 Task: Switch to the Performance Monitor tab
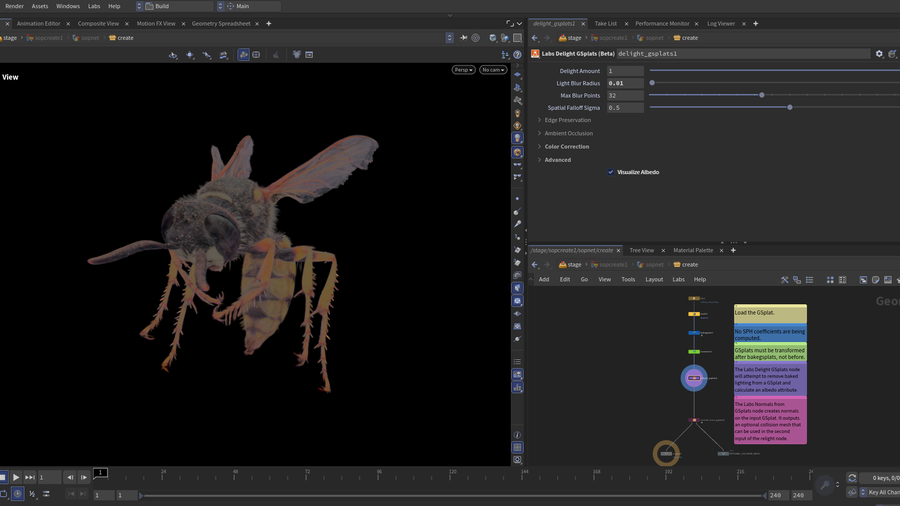pyautogui.click(x=662, y=24)
